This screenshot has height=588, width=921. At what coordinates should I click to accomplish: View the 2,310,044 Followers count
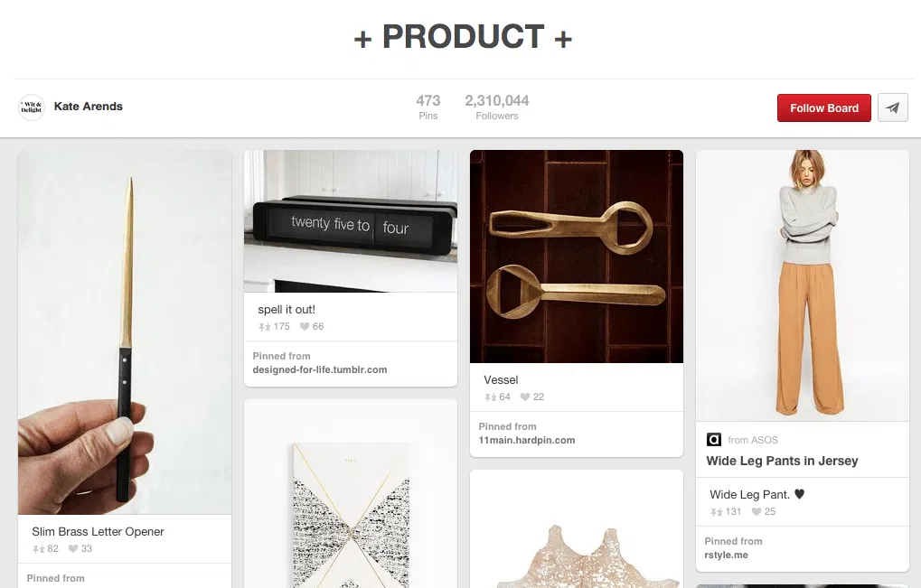[496, 107]
